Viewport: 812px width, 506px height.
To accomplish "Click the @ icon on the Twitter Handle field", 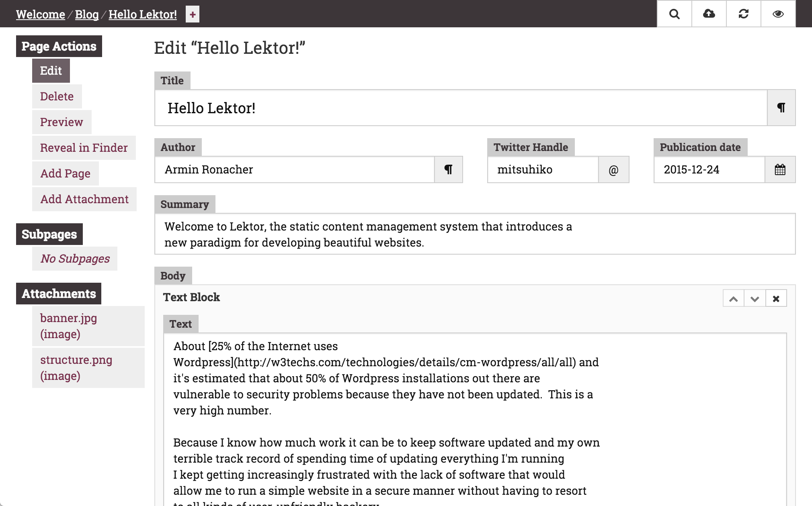I will pos(613,169).
